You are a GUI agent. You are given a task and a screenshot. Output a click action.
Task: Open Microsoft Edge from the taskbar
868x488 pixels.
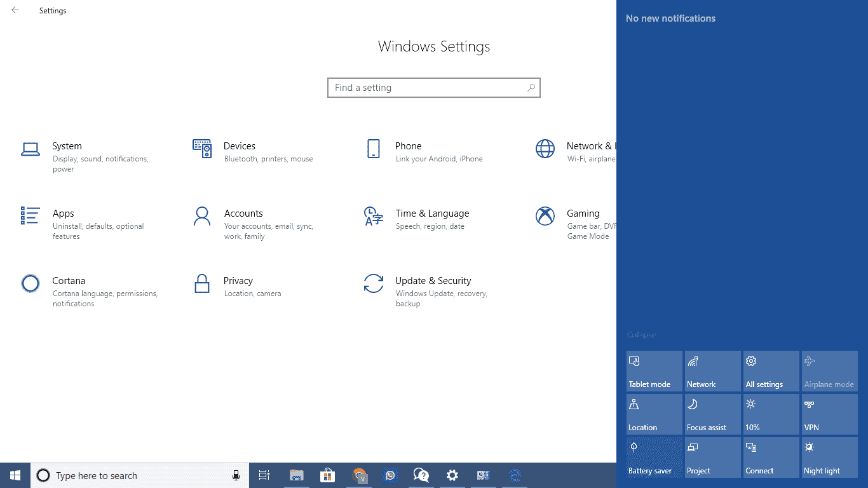[515, 475]
